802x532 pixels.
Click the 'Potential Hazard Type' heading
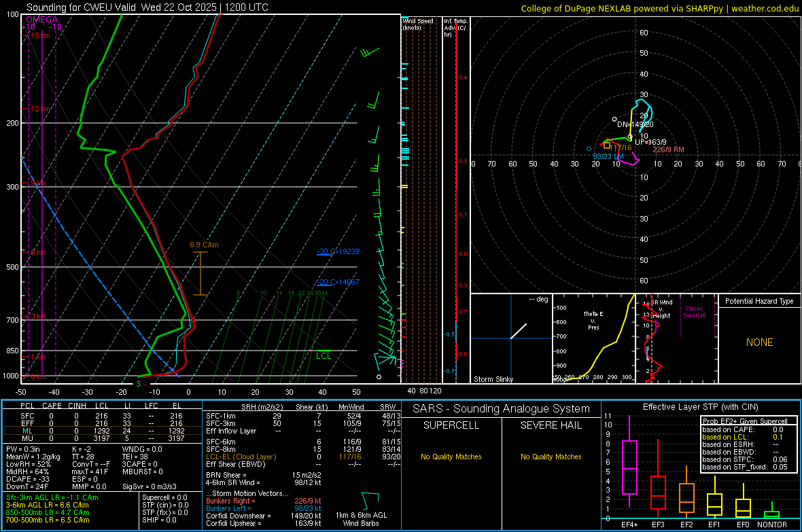tap(759, 301)
